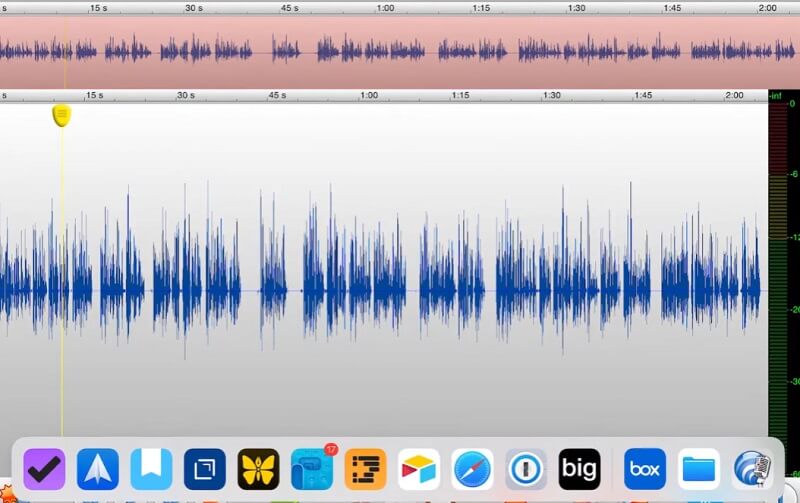
Task: Open Box app from dock
Action: point(645,469)
